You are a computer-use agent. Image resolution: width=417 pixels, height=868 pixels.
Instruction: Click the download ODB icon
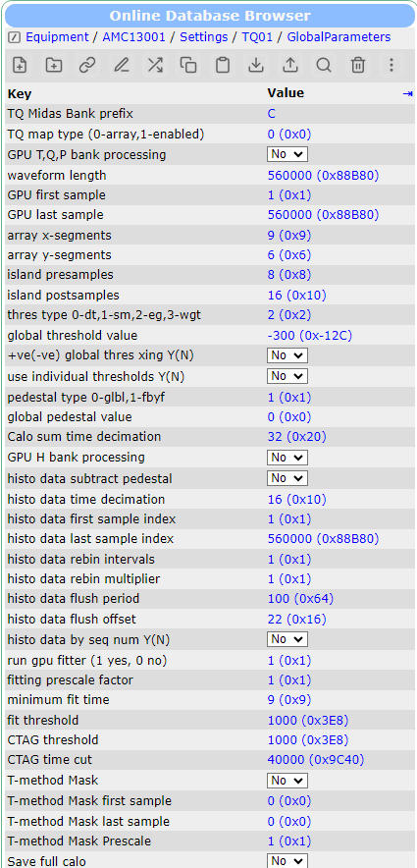point(256,65)
